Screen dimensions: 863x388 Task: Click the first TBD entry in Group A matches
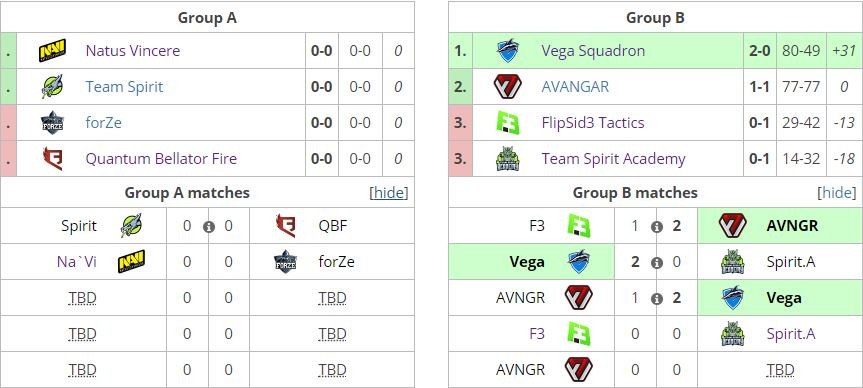83,298
